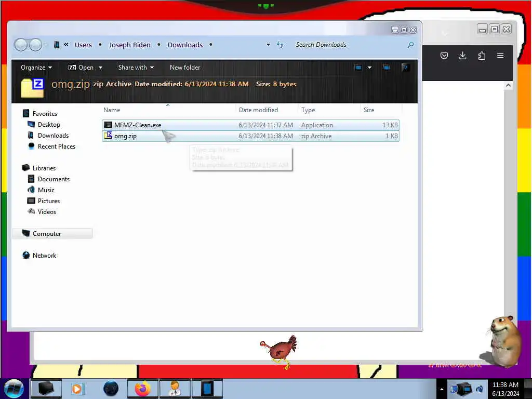Click the blue device taskbar icon

point(207,389)
